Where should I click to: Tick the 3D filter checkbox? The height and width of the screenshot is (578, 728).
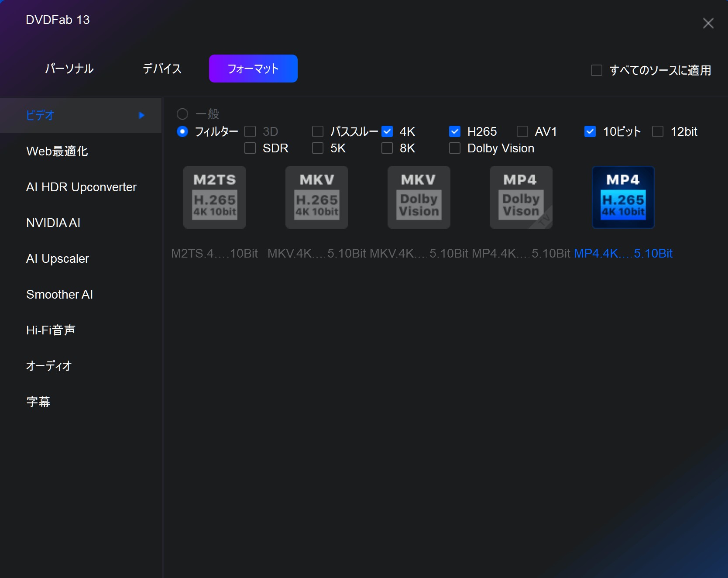coord(250,131)
